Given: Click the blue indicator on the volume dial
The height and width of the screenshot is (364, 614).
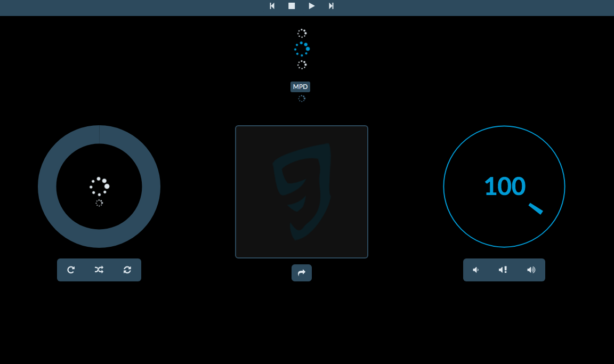Looking at the screenshot, I should [x=536, y=208].
